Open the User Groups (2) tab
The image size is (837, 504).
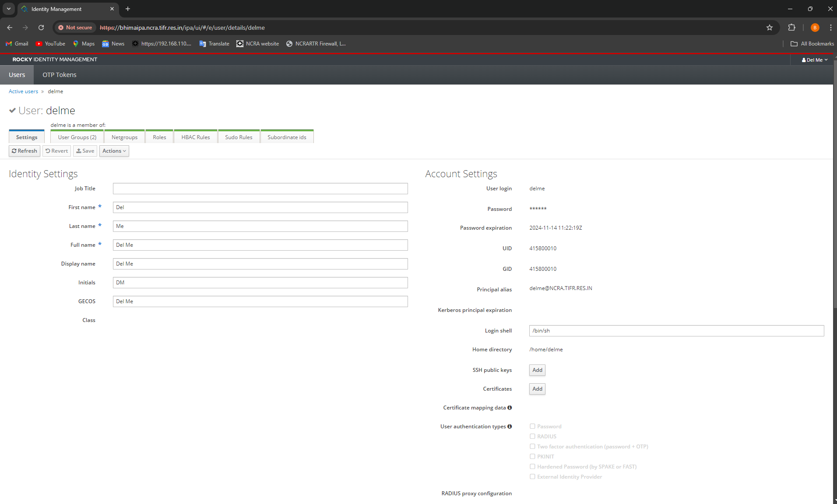pyautogui.click(x=77, y=137)
